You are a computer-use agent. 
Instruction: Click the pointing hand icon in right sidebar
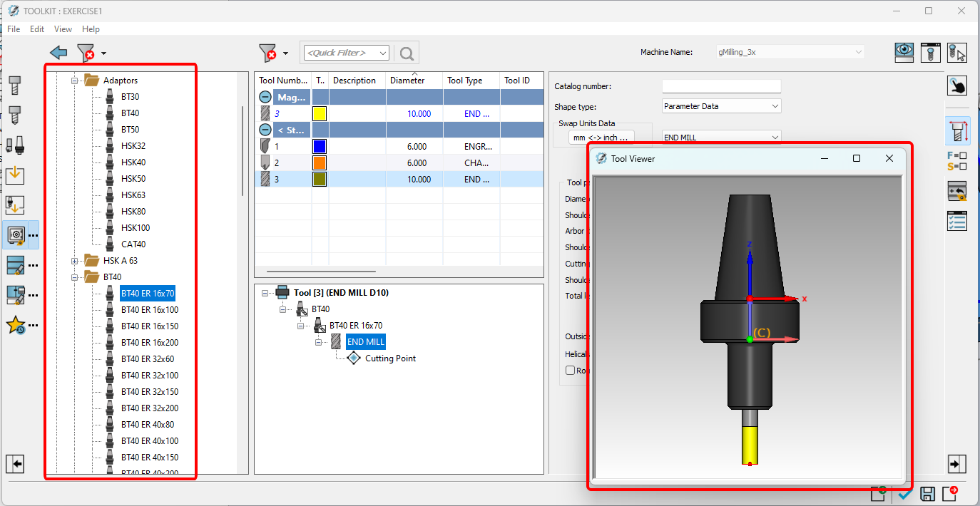(956, 86)
